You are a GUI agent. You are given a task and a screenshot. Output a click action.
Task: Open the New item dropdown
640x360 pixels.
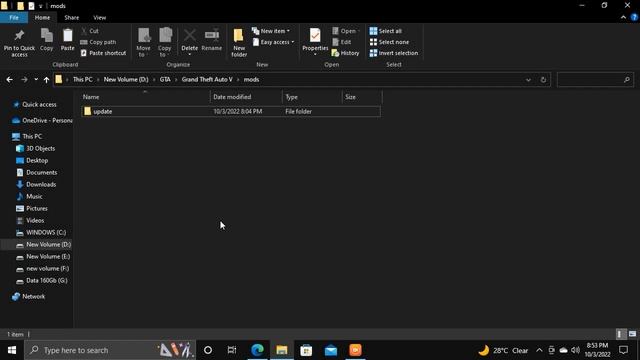[271, 31]
